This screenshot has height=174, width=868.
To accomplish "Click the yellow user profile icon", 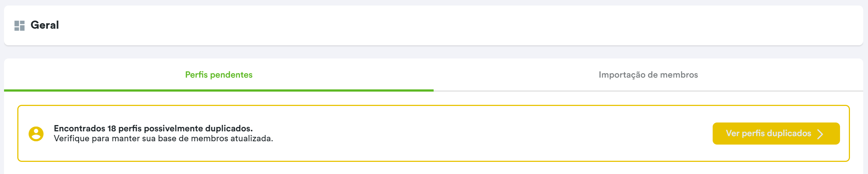I will click(x=36, y=134).
